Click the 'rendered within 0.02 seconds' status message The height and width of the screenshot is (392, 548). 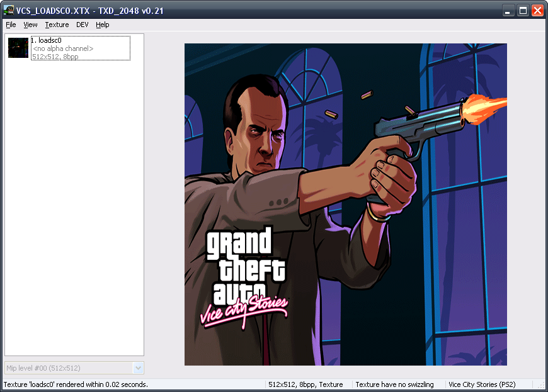point(76,384)
